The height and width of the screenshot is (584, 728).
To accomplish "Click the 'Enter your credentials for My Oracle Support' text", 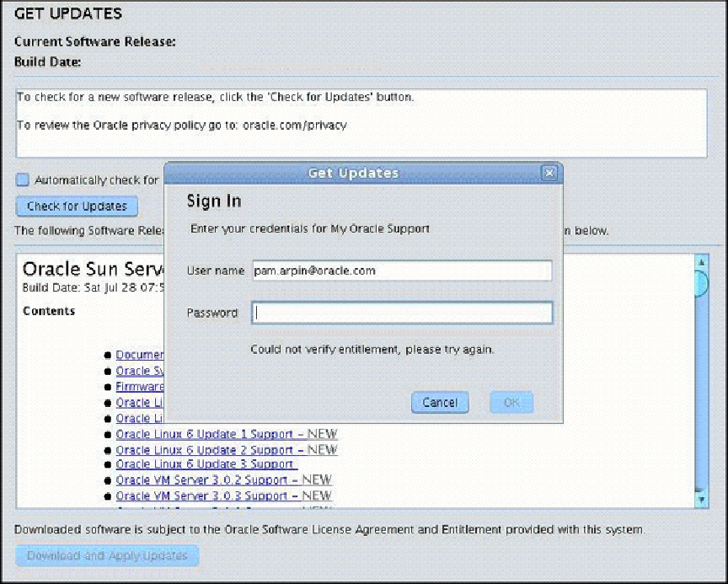I will click(310, 228).
